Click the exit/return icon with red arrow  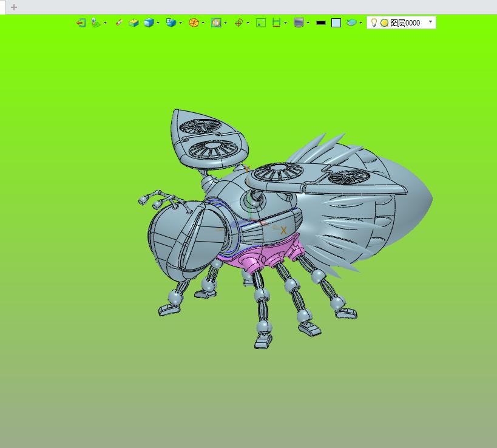click(x=81, y=23)
